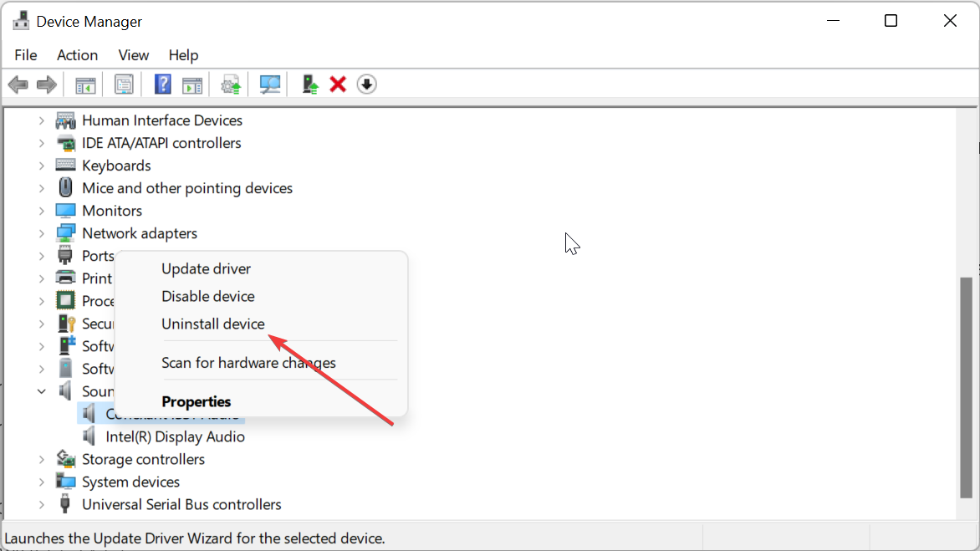Select the Security devices key icon

(66, 323)
